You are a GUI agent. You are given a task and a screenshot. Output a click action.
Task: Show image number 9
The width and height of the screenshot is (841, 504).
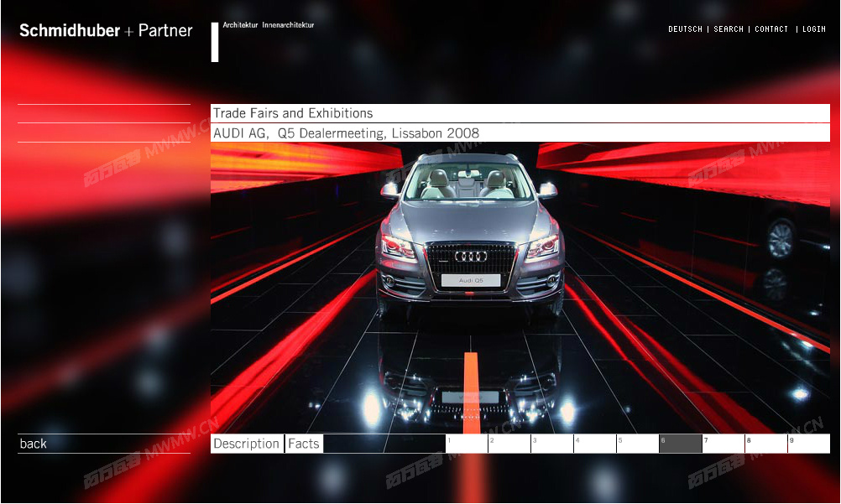click(809, 444)
